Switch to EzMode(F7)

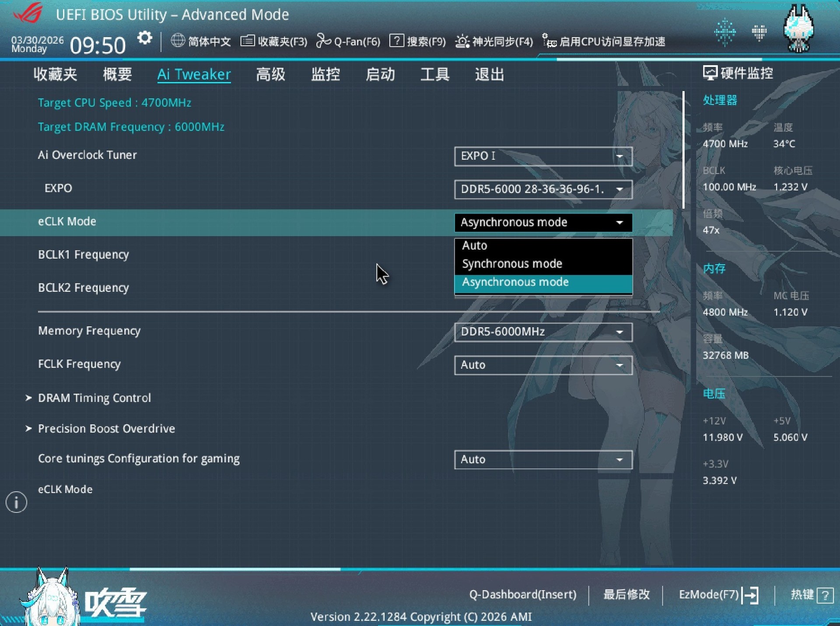point(708,595)
